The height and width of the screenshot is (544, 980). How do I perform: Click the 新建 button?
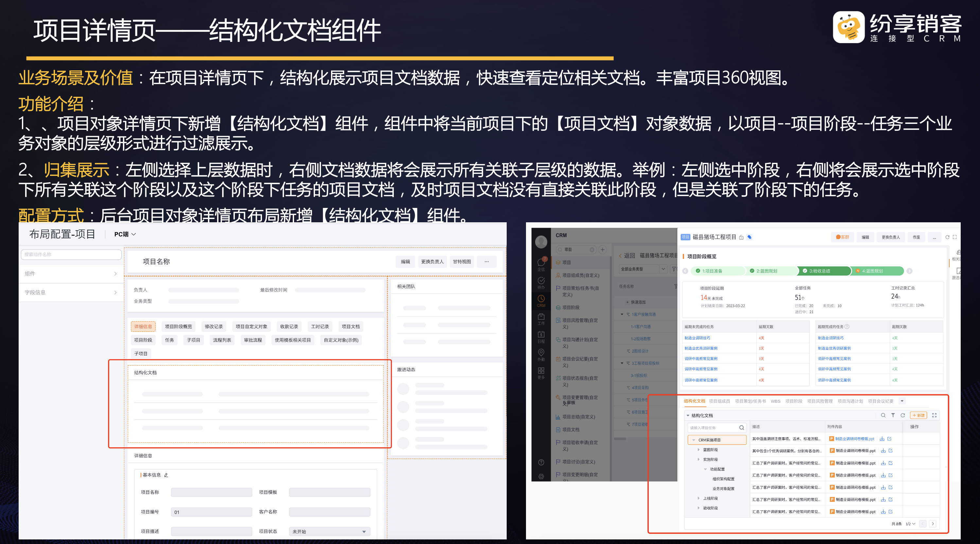919,415
